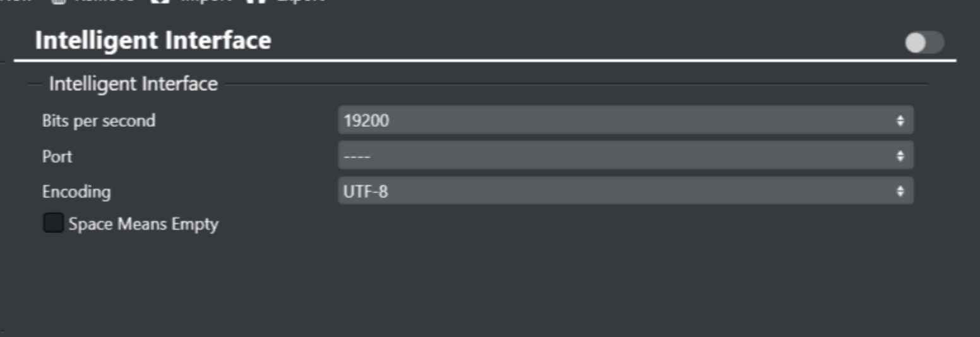Click the arrows icon on Bits per second field

pyautogui.click(x=900, y=120)
